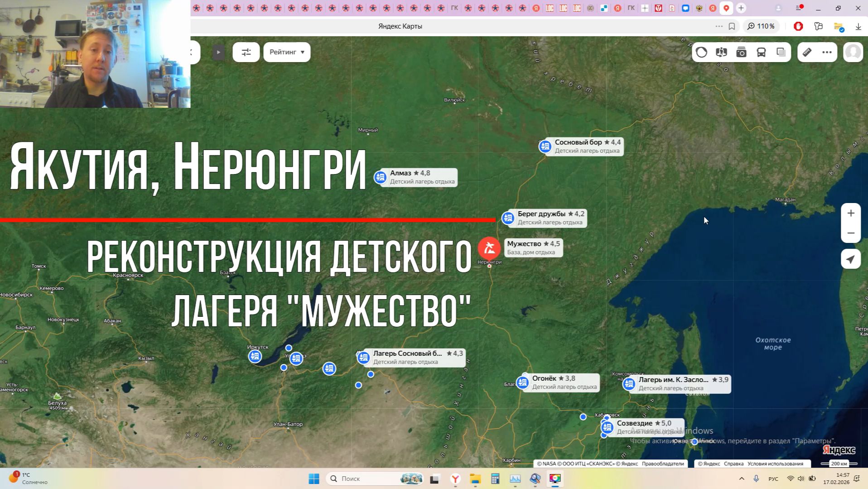
Task: Open a new browser tab with plus button
Action: (x=741, y=8)
